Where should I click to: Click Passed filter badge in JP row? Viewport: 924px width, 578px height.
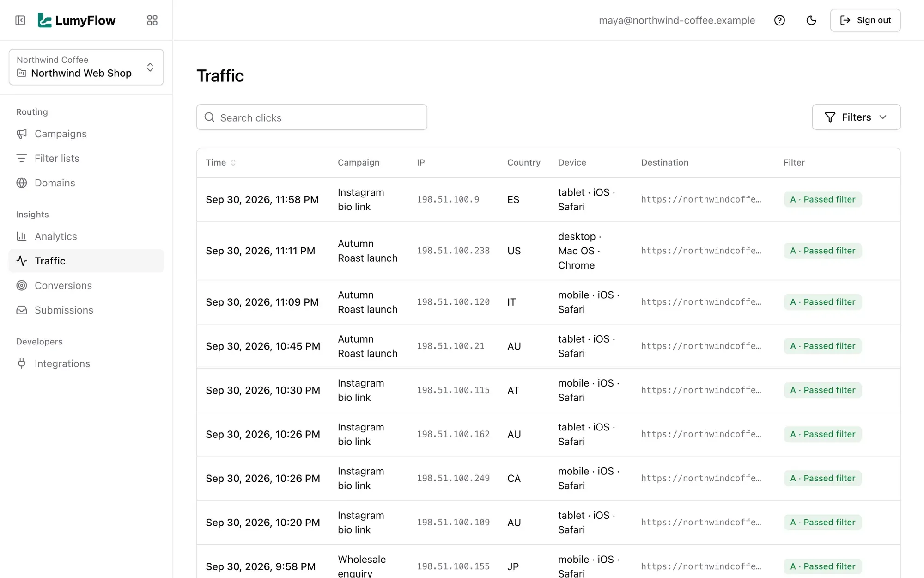click(x=823, y=566)
